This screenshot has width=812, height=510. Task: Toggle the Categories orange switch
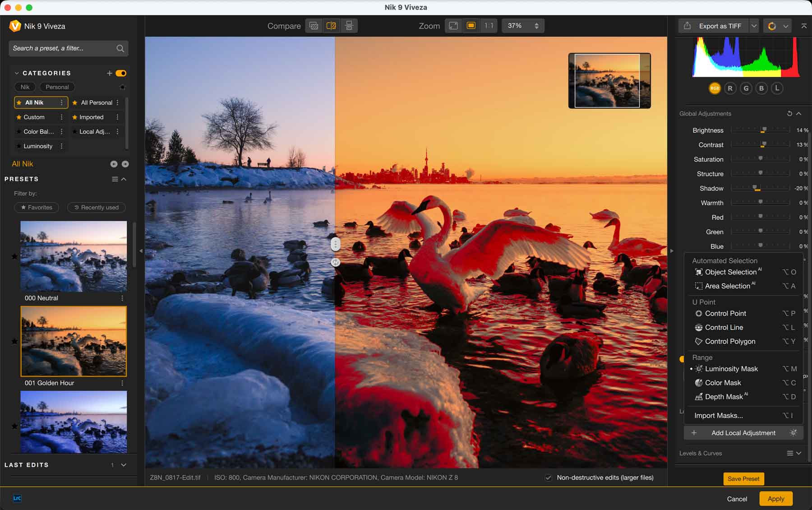(x=121, y=73)
